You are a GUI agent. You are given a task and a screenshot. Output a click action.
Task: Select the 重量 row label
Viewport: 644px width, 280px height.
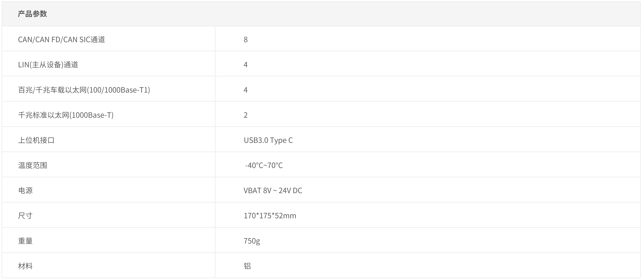25,241
